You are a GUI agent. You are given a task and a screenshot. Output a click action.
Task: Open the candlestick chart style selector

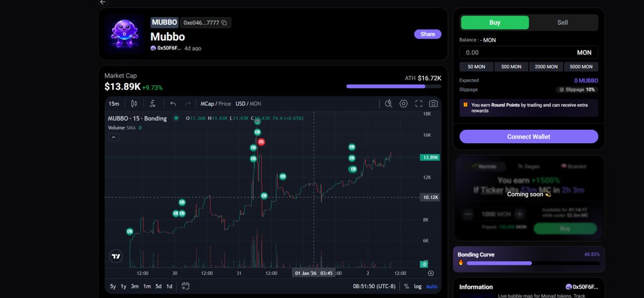(x=134, y=103)
